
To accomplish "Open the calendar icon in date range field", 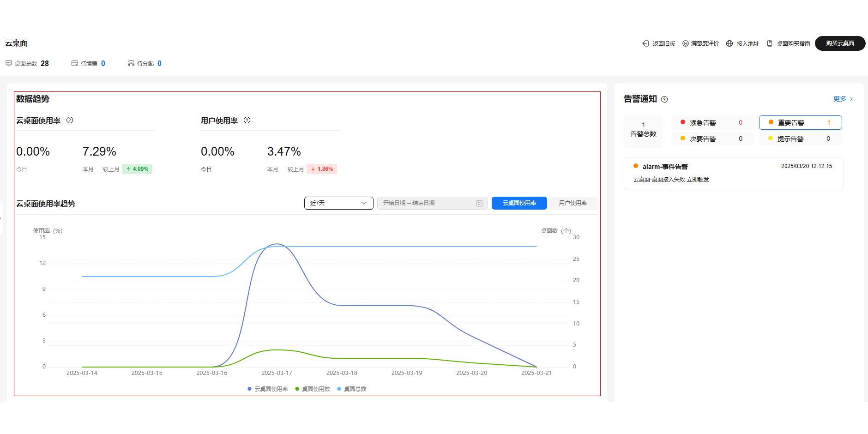I will coord(480,203).
